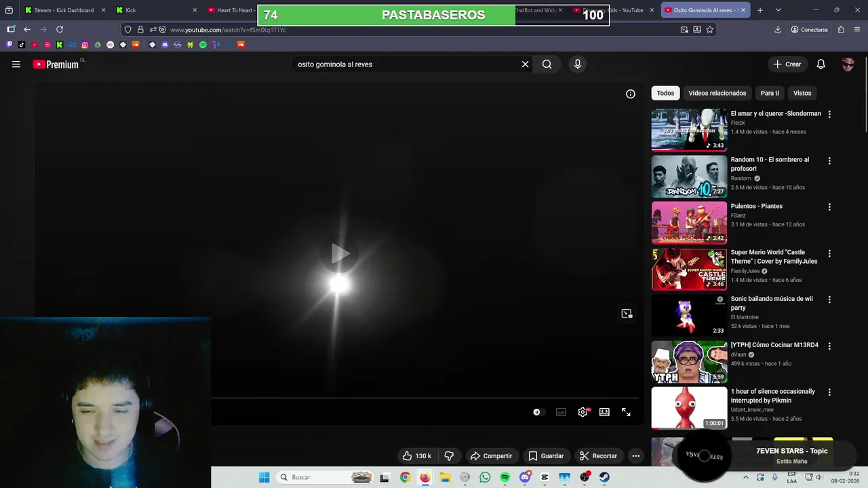Switch to Stream - Kick Dashboard tab

pos(64,10)
